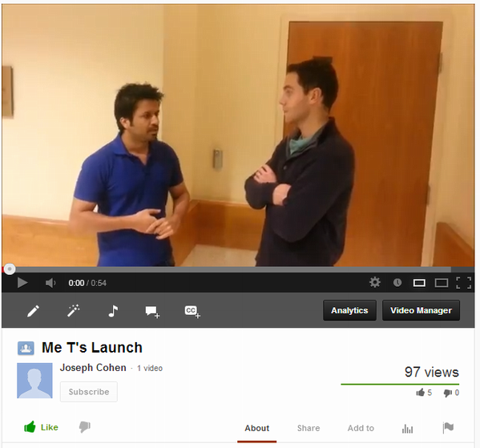Click the 0:00 / 0:54 time display
Screen dimensions: 480x448
[87, 283]
